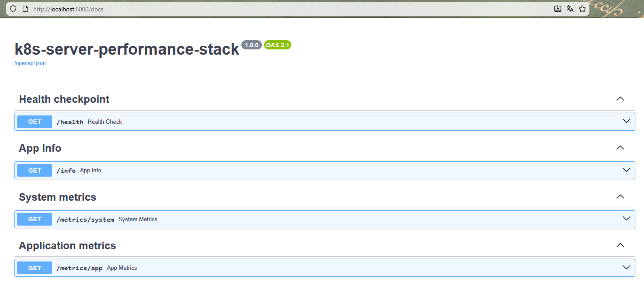Click the Health checkpoint tag heading

(x=64, y=99)
